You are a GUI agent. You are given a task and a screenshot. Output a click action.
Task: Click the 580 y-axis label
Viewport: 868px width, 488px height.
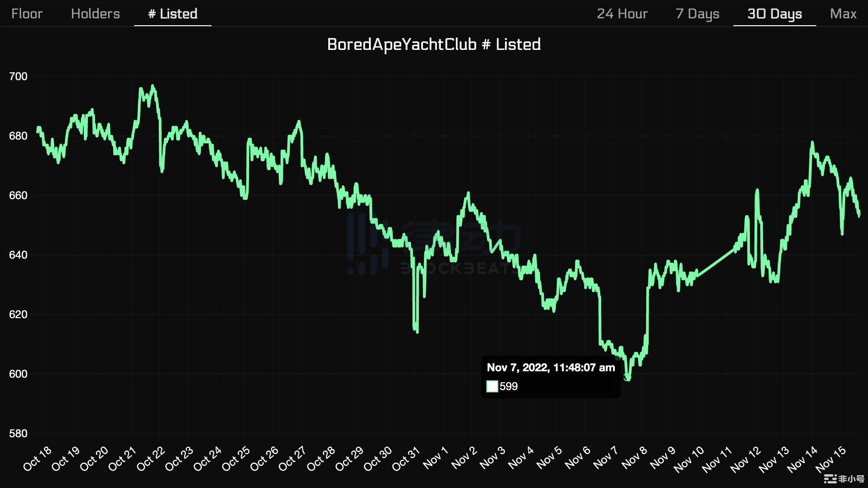point(18,434)
